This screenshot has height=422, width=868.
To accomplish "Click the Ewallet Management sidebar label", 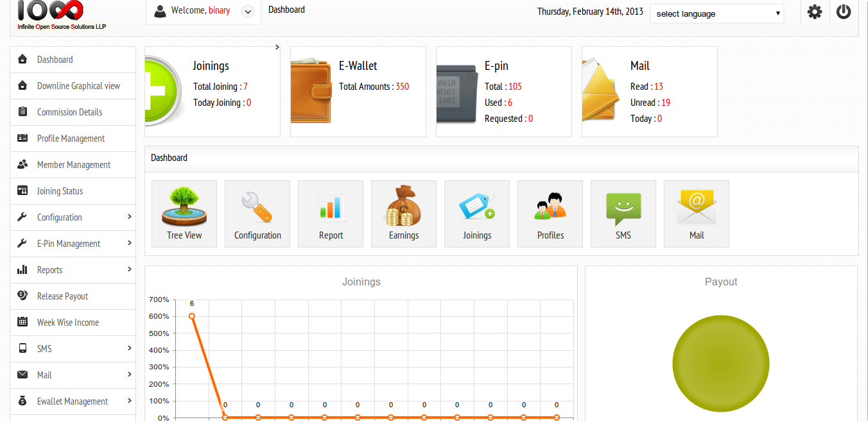I will coord(73,401).
